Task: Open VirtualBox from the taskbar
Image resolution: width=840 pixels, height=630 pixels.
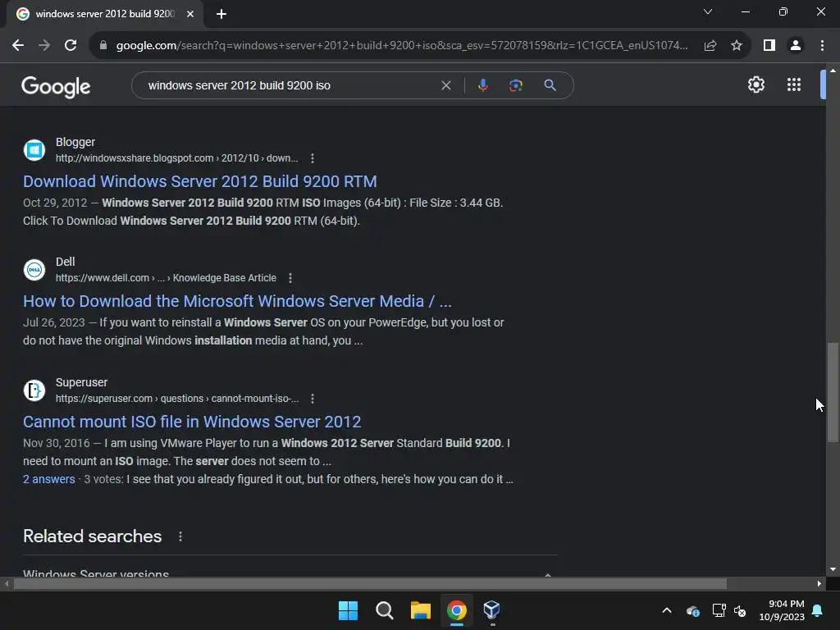Action: point(492,610)
